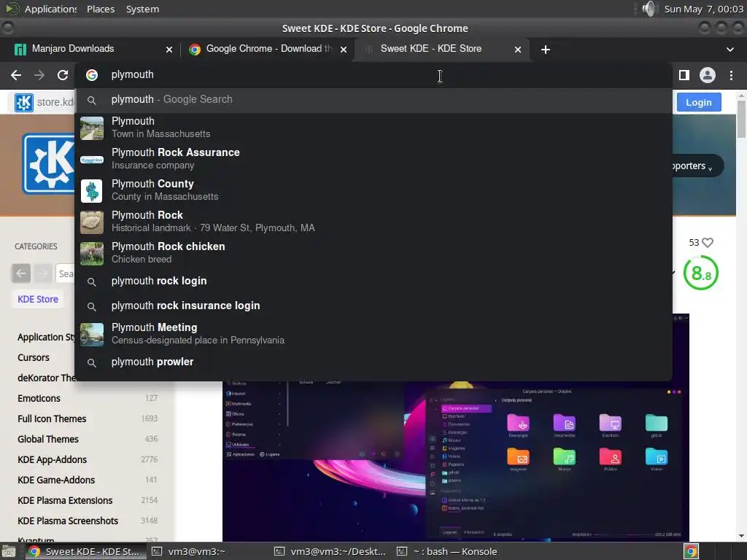Choose Plymouth Town in Massachusetts suggestion
747x560 pixels.
(373, 128)
